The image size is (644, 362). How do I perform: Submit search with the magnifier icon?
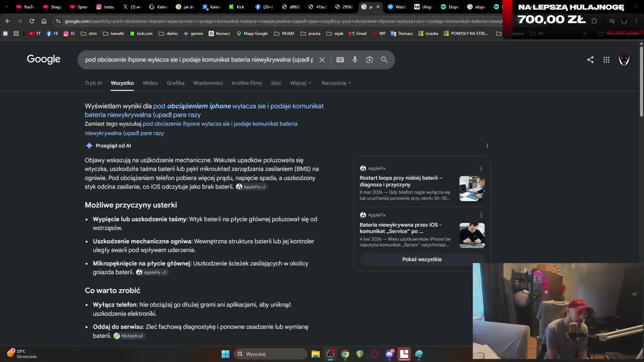(x=384, y=60)
